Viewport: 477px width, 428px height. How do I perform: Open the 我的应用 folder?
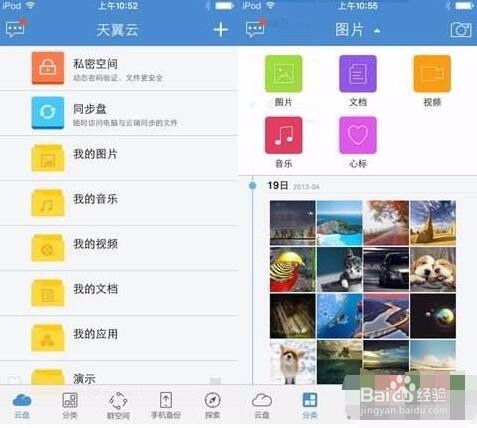pos(119,338)
